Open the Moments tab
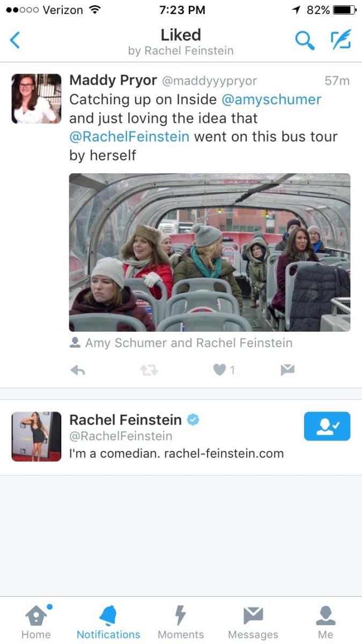The height and width of the screenshot is (644, 362). [x=181, y=623]
